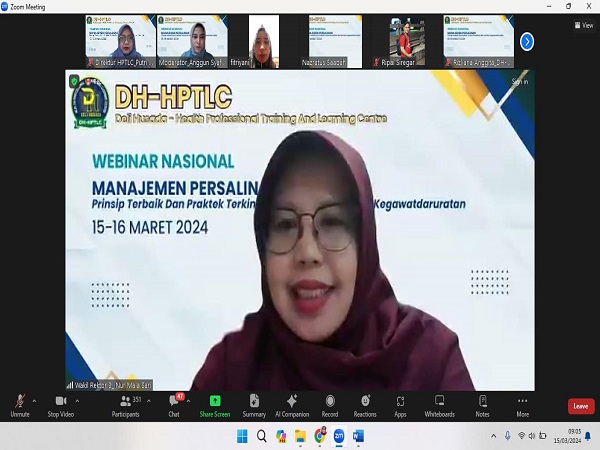600x450 pixels.
Task: Select Ripai Siregar's video thumbnail
Action: point(407,41)
